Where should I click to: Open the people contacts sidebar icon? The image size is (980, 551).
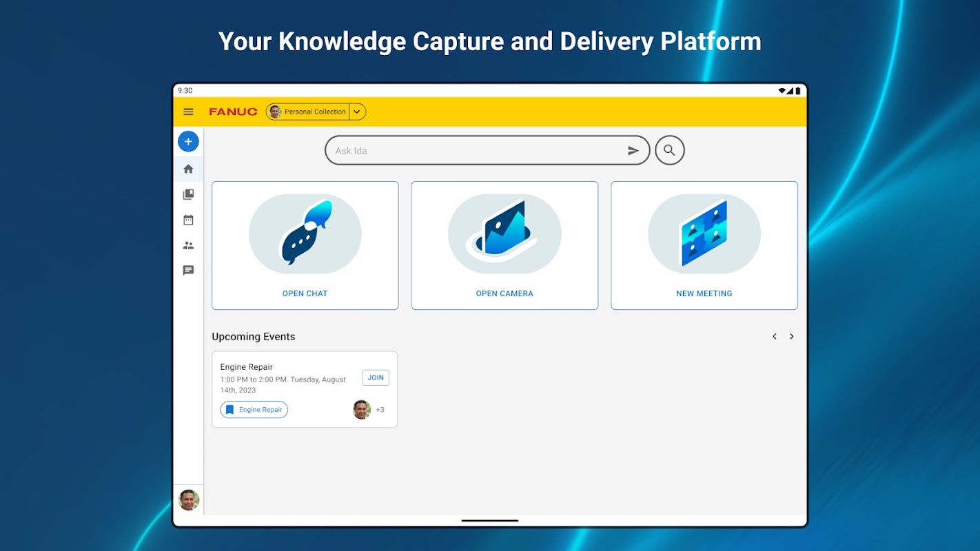click(188, 245)
